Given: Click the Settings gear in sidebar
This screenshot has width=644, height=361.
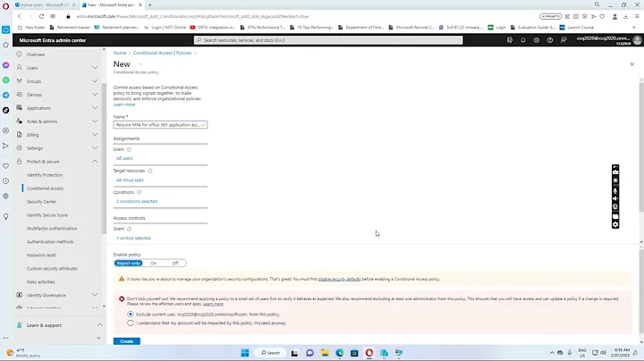Looking at the screenshot, I should (20, 147).
